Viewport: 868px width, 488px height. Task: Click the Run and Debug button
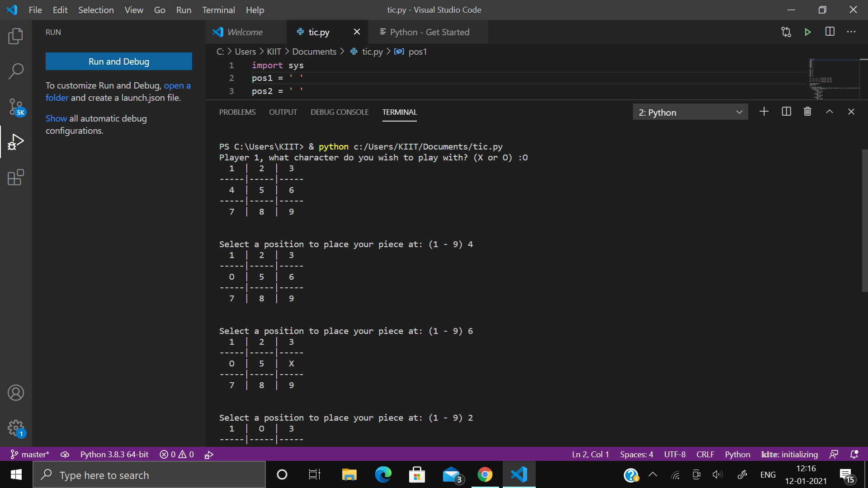[x=118, y=61]
